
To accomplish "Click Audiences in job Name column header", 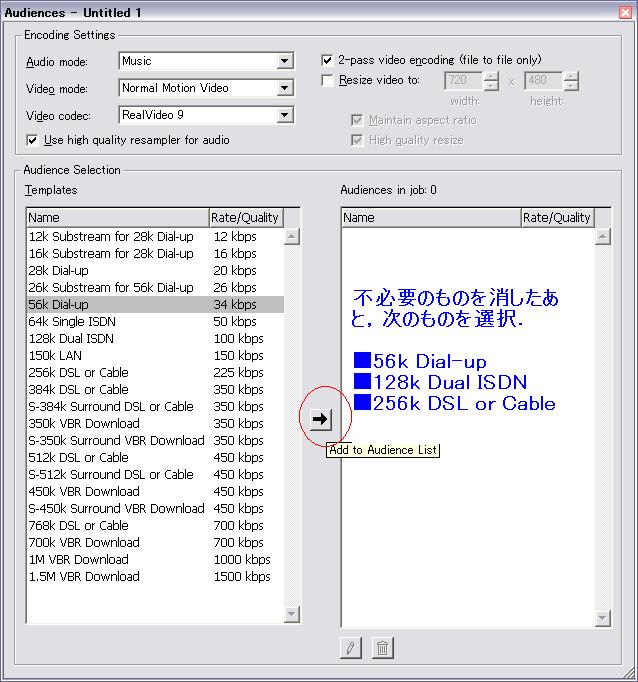I will tap(431, 217).
